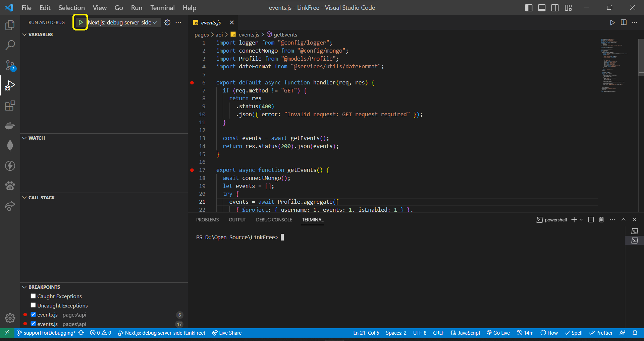The height and width of the screenshot is (341, 644).
Task: Open terminal launch profile dropdown arrow
Action: pos(581,220)
